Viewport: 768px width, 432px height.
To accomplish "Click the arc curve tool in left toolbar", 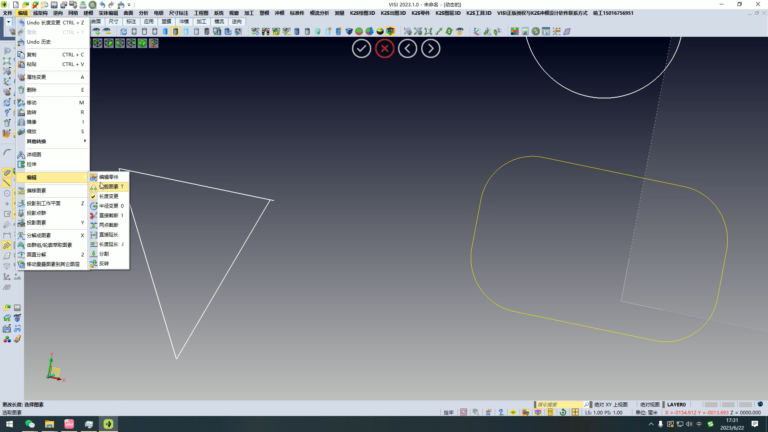I will [7, 152].
